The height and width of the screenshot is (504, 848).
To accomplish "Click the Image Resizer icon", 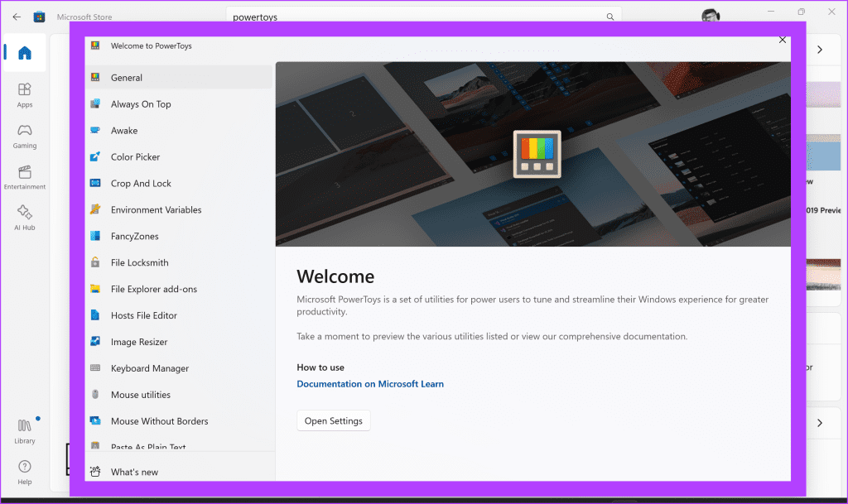I will [95, 342].
